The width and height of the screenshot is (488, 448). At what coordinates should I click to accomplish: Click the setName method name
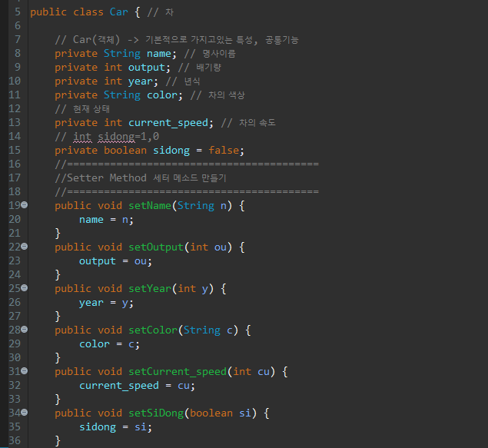[x=150, y=206]
